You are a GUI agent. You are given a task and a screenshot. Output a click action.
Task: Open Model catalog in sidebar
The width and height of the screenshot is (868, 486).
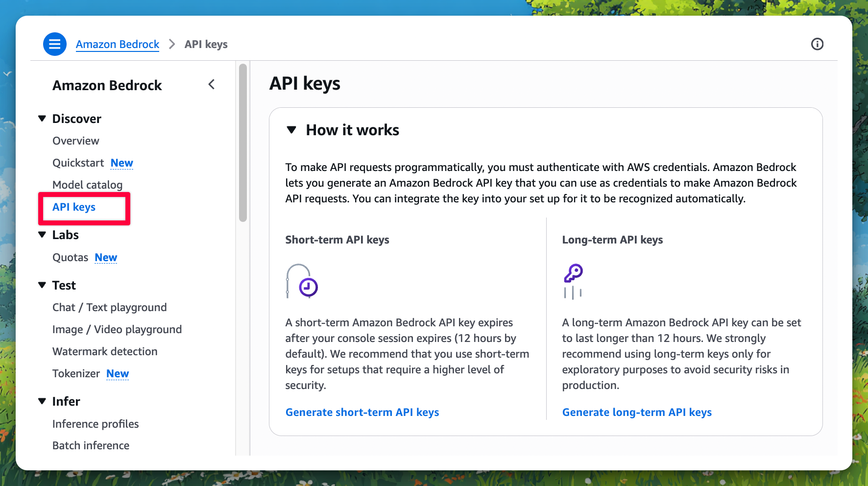87,185
